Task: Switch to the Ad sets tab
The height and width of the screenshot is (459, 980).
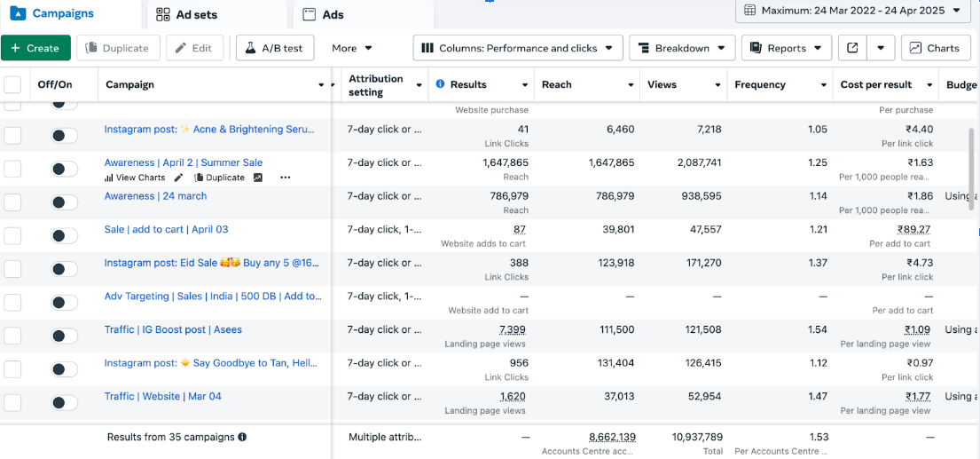Action: (x=187, y=14)
